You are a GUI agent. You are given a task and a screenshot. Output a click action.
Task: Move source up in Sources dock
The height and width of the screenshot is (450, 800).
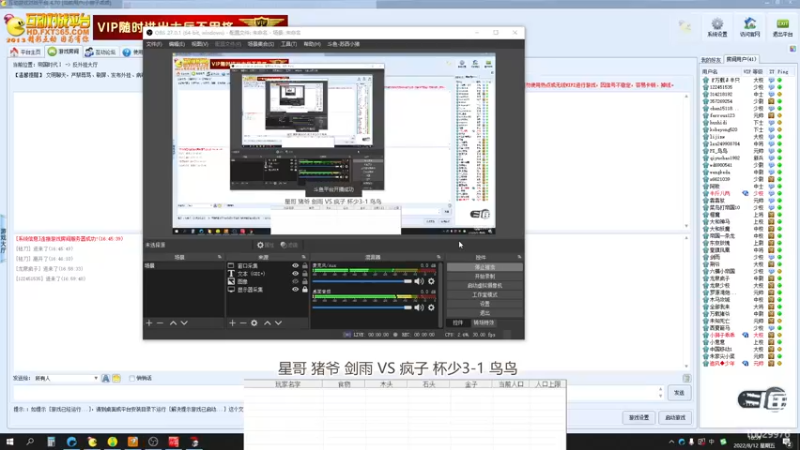(267, 323)
